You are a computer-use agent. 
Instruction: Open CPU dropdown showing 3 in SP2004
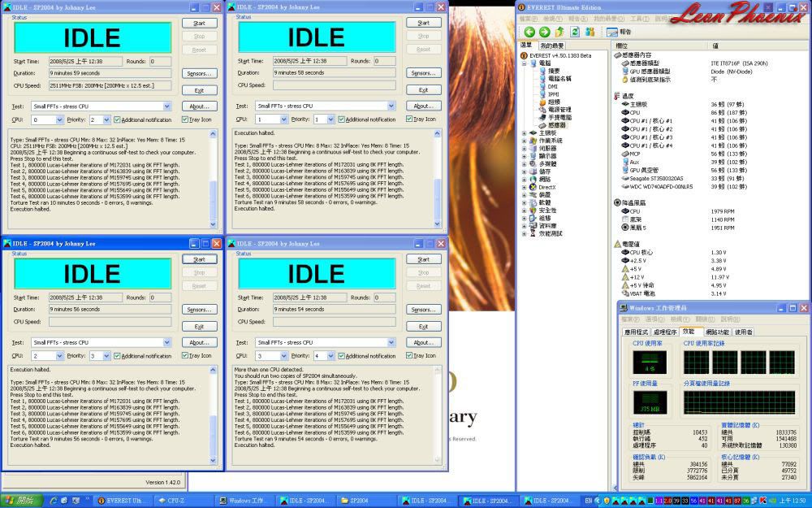283,356
